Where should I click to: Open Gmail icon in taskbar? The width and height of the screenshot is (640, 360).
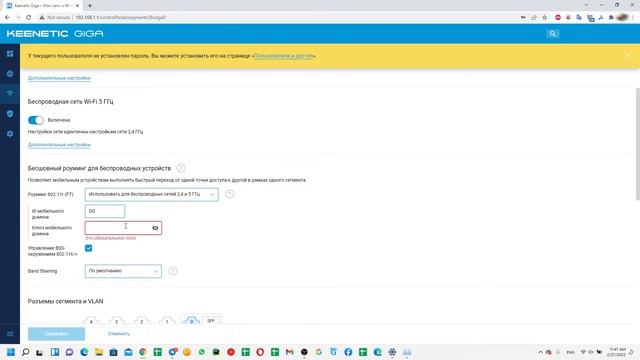pos(289,352)
